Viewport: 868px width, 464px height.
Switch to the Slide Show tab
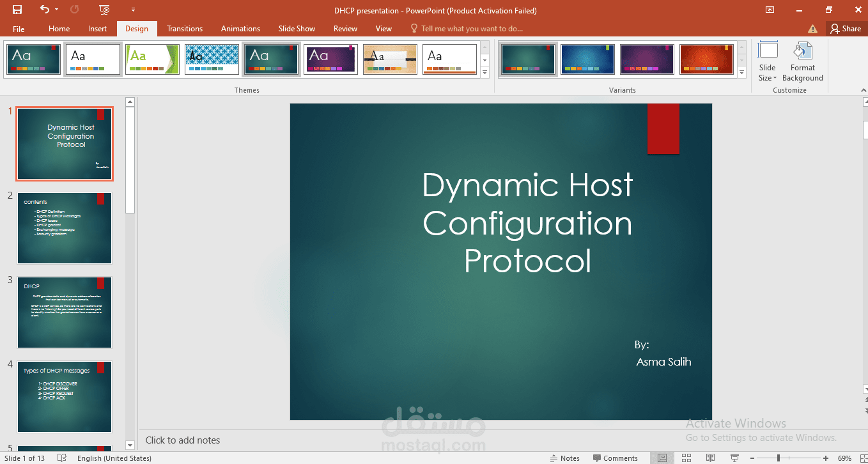click(x=297, y=29)
